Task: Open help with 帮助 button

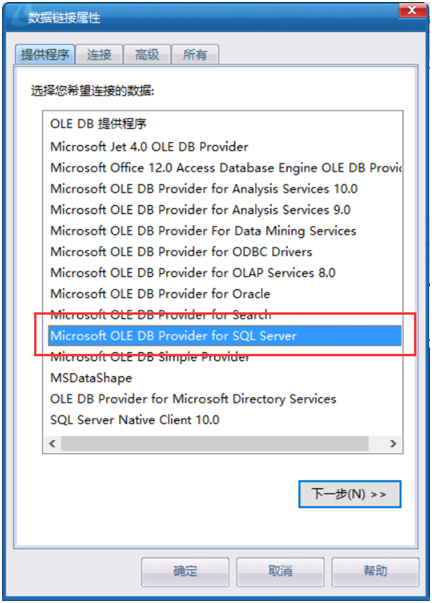Action: [x=375, y=571]
